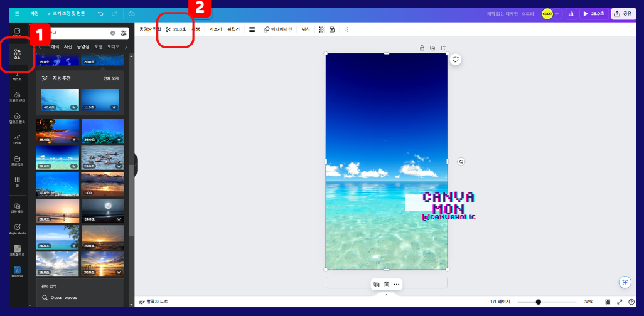Screen dimensions: 644x316
Task: Open the 애니메이션 animation panel
Action: tap(277, 29)
